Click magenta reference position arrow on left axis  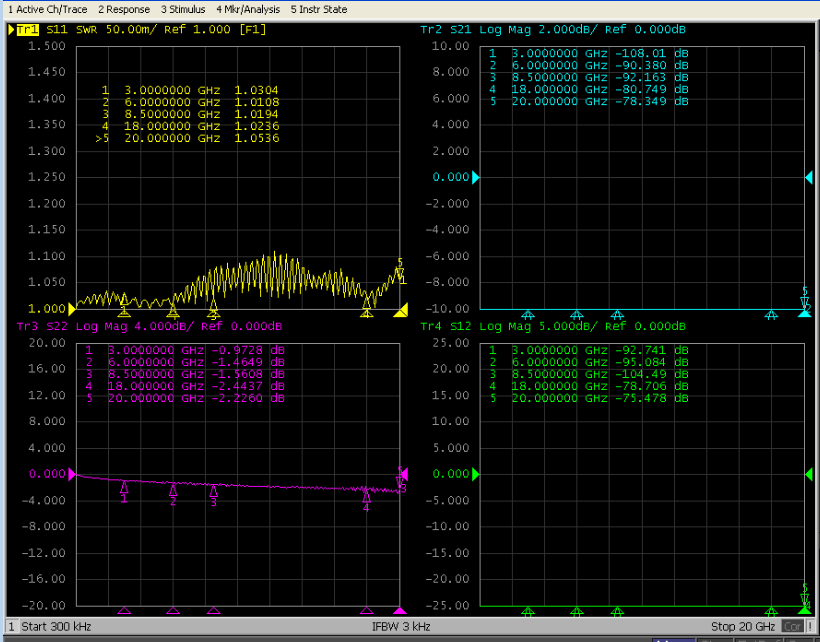pyautogui.click(x=72, y=474)
